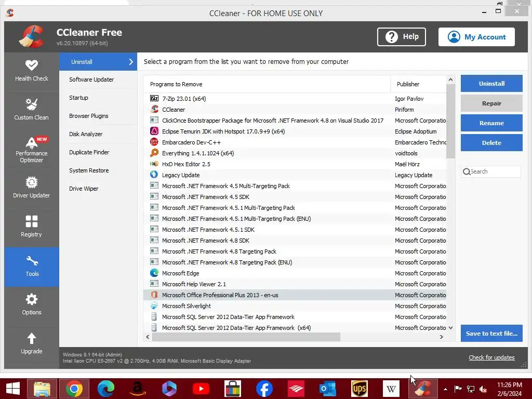Image resolution: width=532 pixels, height=399 pixels.
Task: Open the Registry section
Action: point(32,228)
